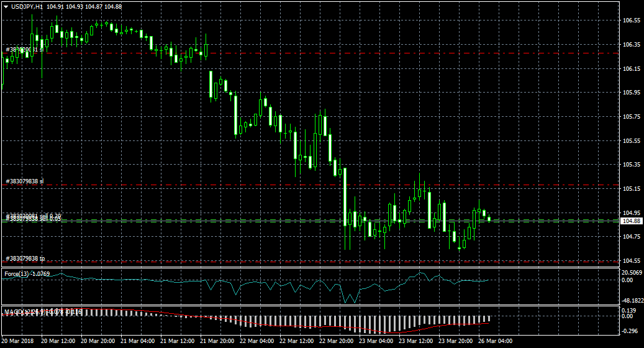Click the 23 Mar 04:00 time label

376,341
